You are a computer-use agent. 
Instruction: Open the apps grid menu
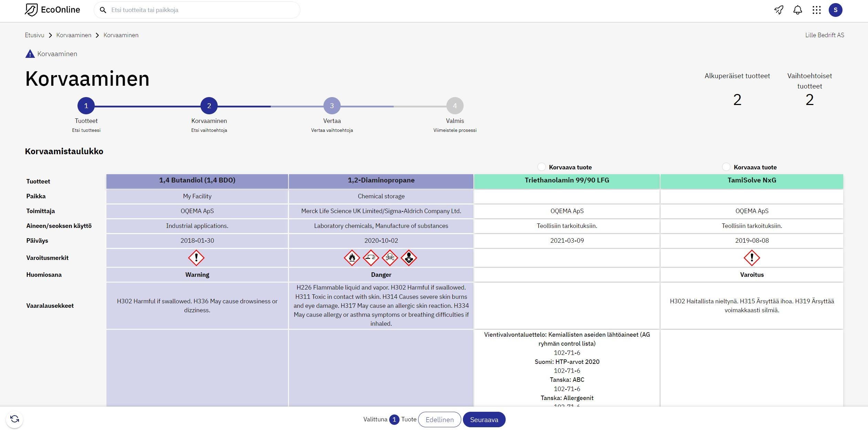click(817, 10)
